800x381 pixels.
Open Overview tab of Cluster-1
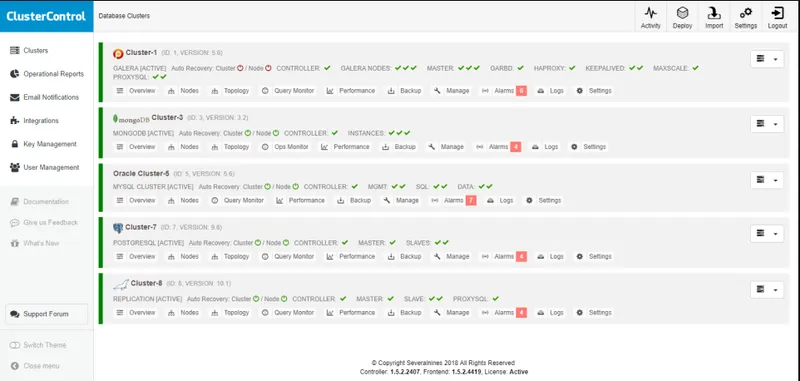136,91
